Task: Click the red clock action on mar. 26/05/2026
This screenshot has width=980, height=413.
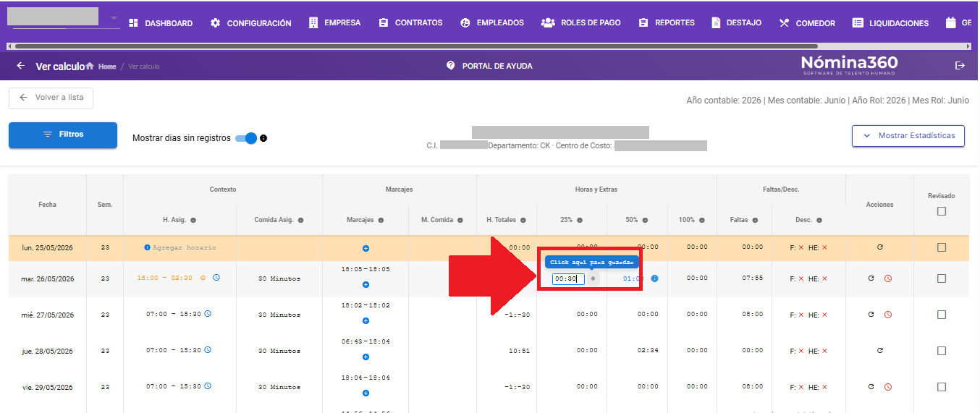Action: click(888, 278)
